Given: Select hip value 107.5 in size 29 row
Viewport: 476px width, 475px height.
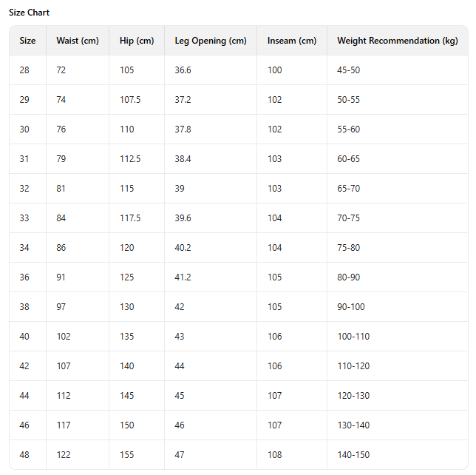Looking at the screenshot, I should (x=130, y=100).
